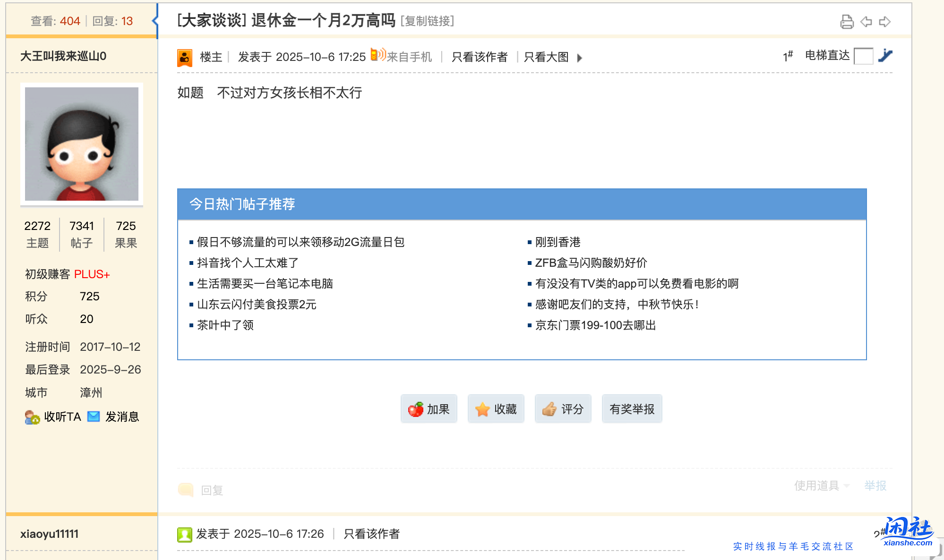
Task: Click the next thread arrow icon
Action: 885,22
